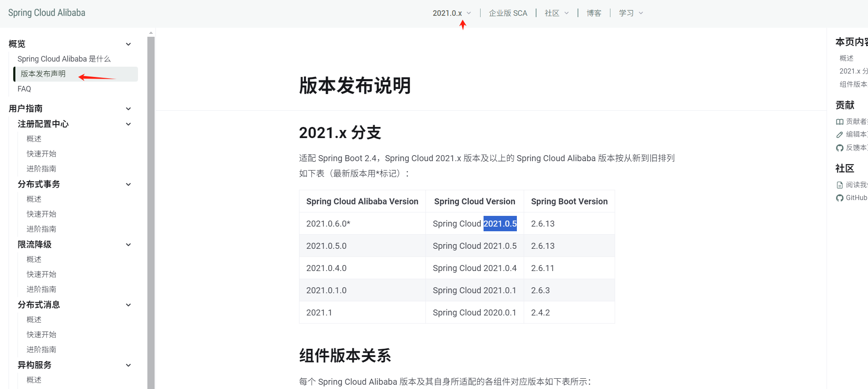Image resolution: width=868 pixels, height=389 pixels.
Task: Open the 企业版 SCA page
Action: click(x=508, y=13)
